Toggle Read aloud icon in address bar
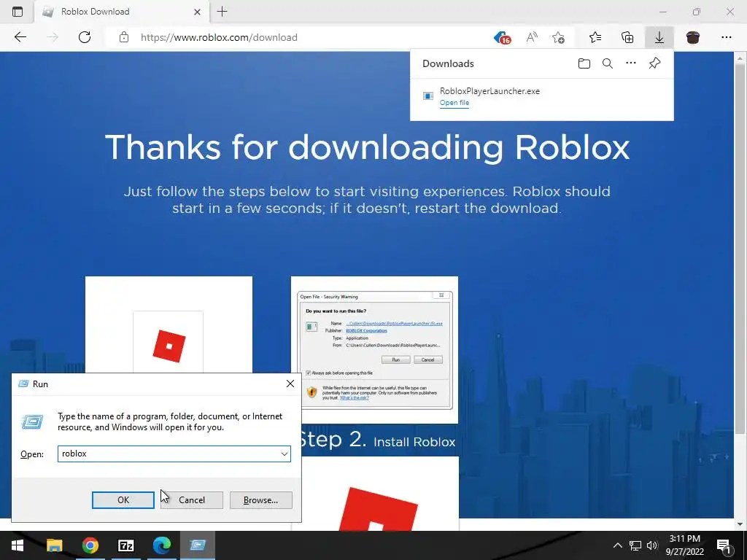This screenshot has width=747, height=560. tap(532, 37)
